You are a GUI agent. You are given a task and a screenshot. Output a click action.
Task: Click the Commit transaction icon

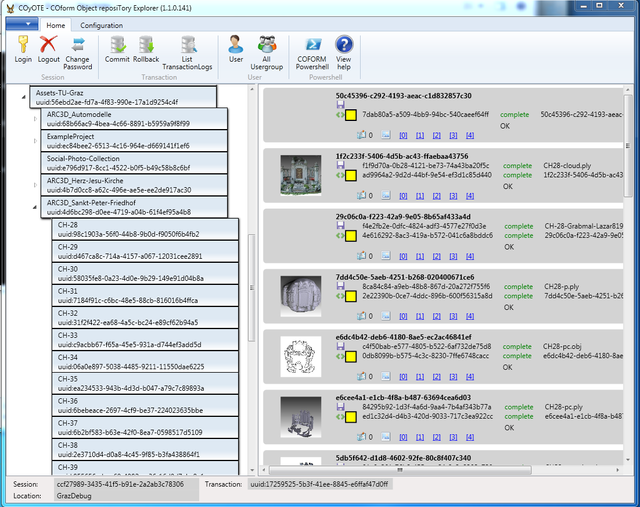tap(118, 45)
